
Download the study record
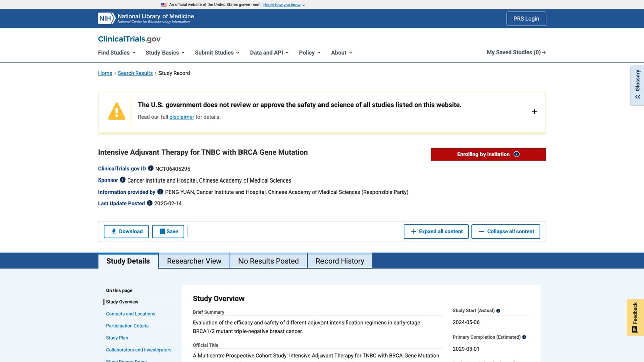click(x=126, y=231)
